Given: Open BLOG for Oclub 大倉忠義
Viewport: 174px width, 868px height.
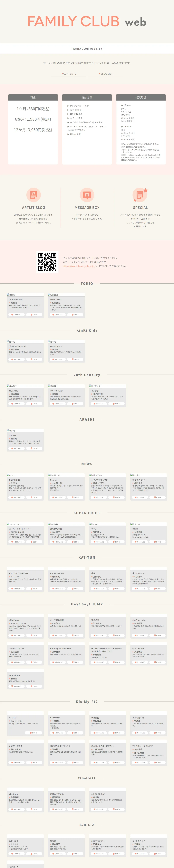Looking at the screenshot, I should click(157, 542).
